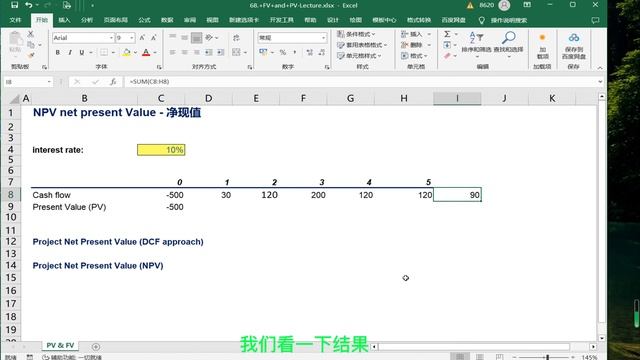Expand the Name Box dropdown
The width and height of the screenshot is (640, 360).
[49, 82]
